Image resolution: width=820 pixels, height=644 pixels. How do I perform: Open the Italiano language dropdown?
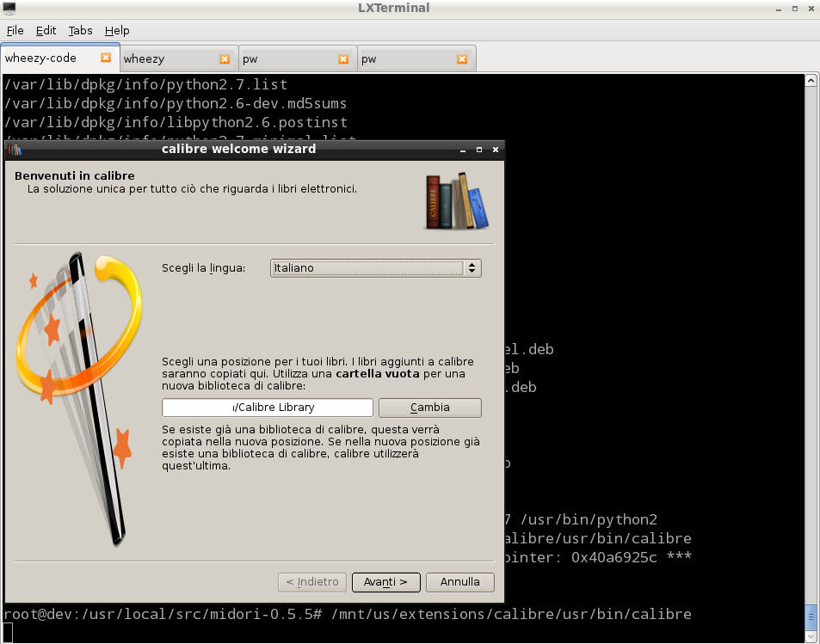pos(375,268)
